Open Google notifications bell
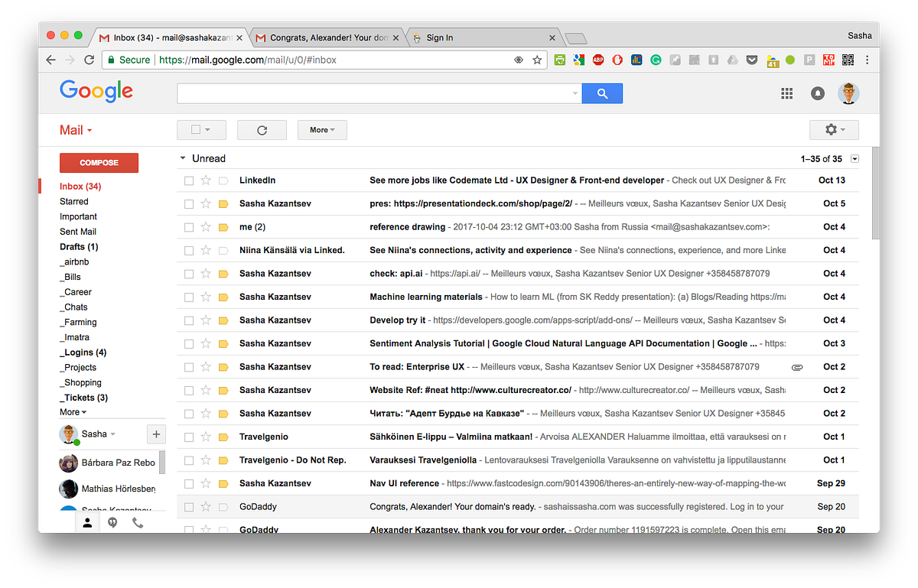Image resolution: width=918 pixels, height=588 pixels. 818,93
